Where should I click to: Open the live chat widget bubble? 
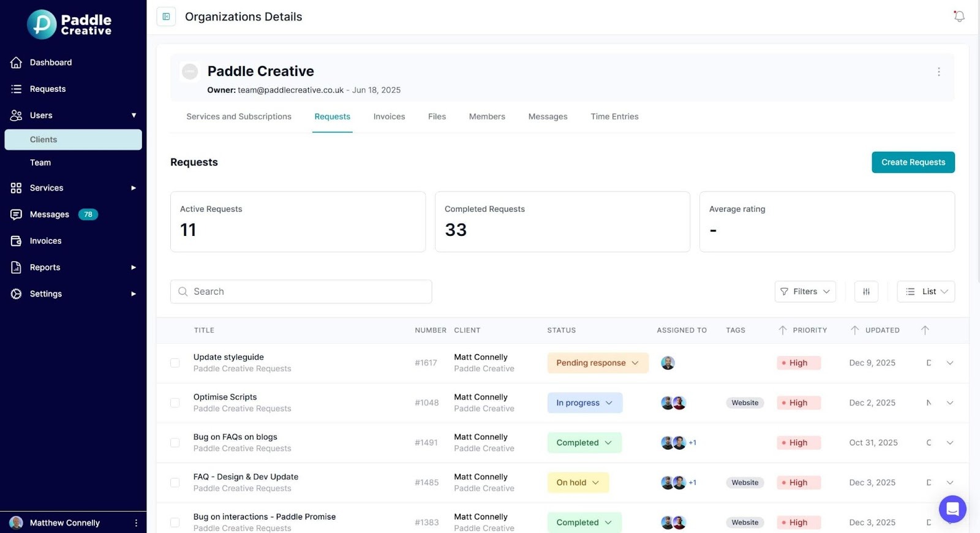pos(952,508)
